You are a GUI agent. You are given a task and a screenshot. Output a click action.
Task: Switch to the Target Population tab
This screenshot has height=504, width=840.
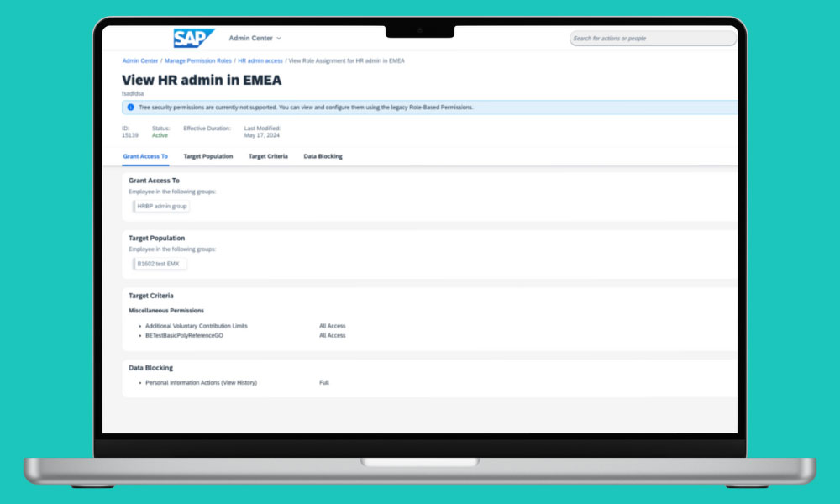(x=207, y=156)
